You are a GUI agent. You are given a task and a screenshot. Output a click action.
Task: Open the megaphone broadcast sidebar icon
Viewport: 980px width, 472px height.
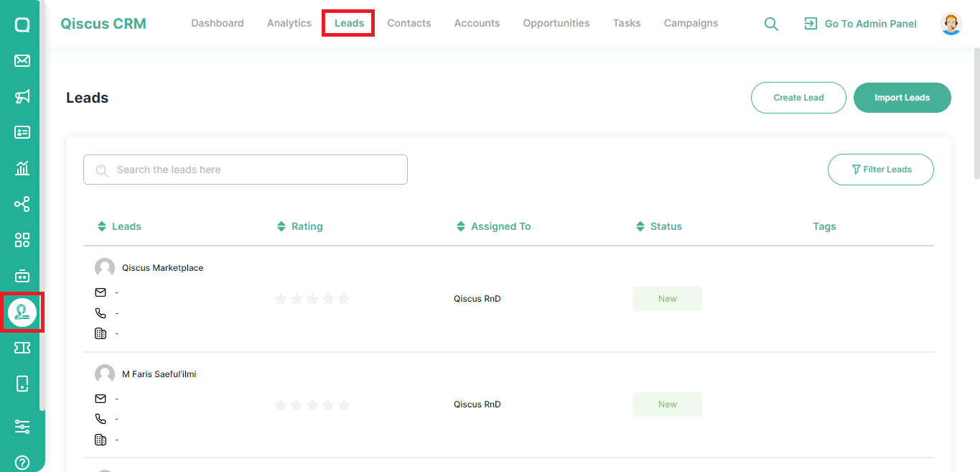(22, 96)
